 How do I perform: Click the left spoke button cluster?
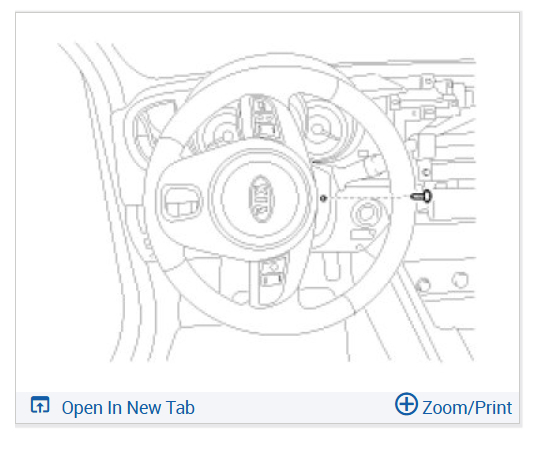[182, 203]
